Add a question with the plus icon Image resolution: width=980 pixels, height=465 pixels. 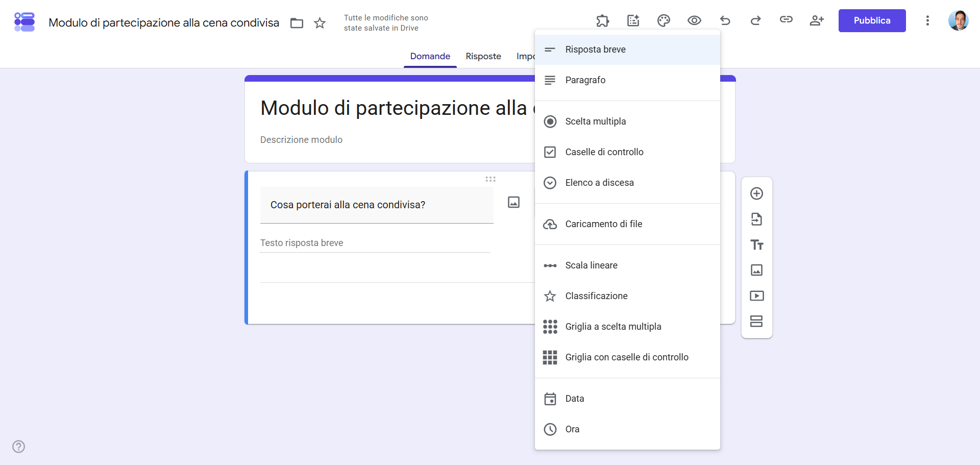[756, 193]
